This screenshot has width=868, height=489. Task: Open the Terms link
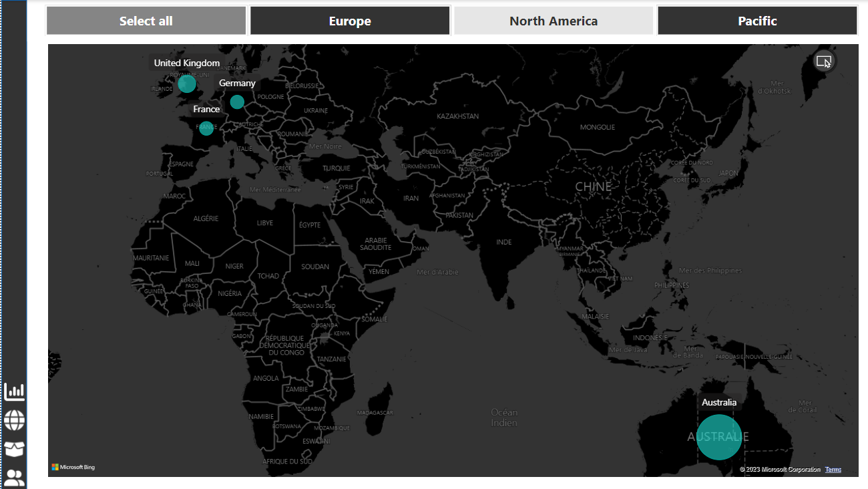click(833, 469)
